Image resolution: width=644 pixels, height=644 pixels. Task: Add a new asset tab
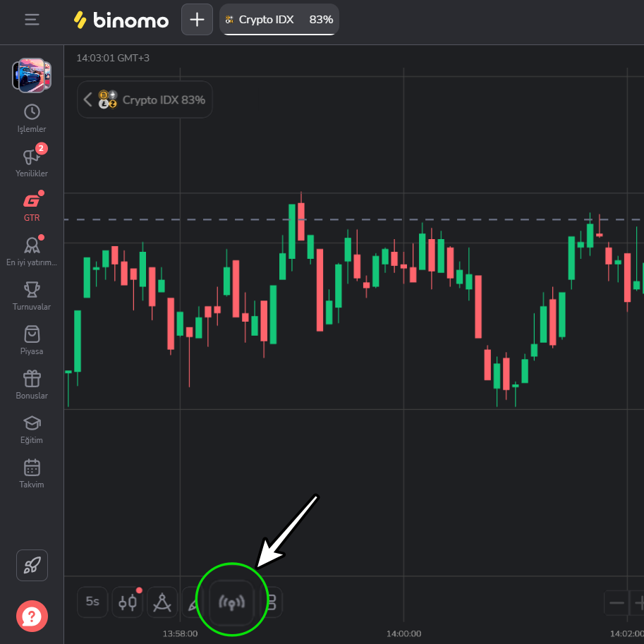pos(197,19)
